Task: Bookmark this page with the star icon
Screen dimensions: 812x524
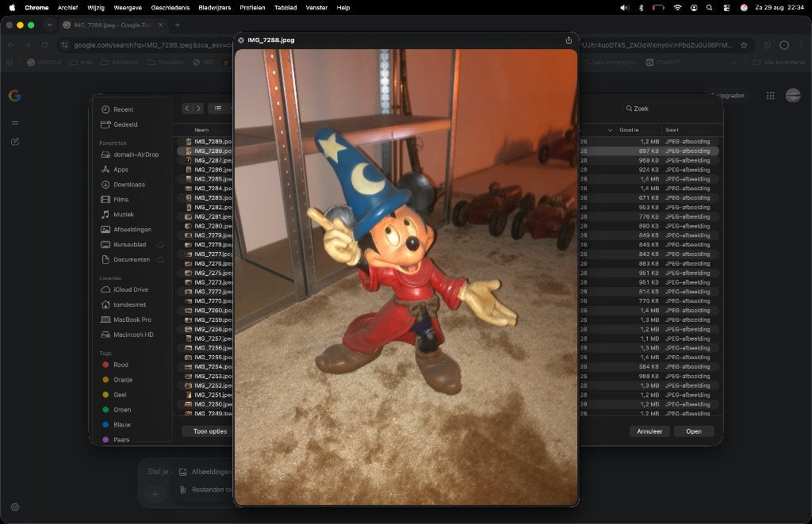Action: pos(744,45)
